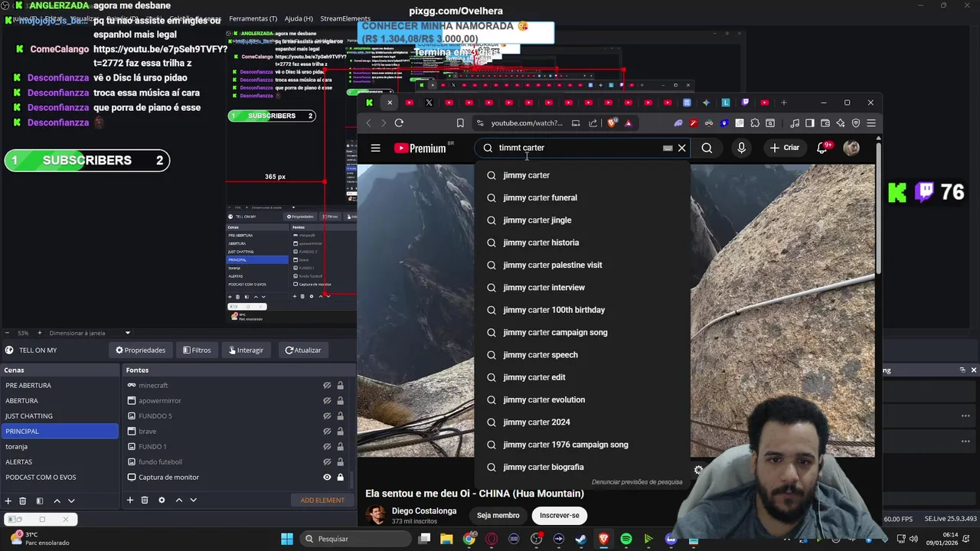Click Inscrever-se subscribe button
980x551 pixels.
pos(560,515)
